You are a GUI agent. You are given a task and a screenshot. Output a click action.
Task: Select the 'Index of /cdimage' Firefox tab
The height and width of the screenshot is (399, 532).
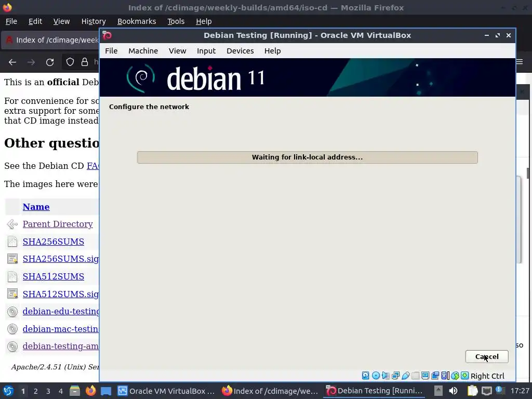(51, 40)
